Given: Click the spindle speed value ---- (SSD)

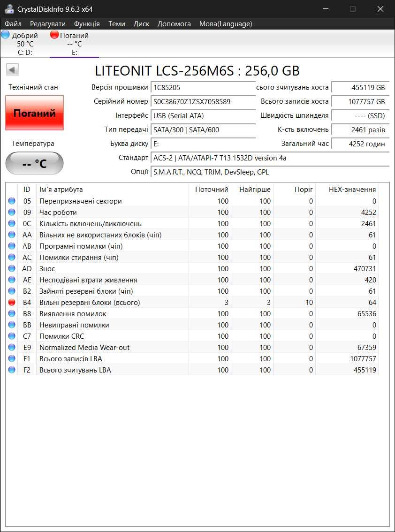Looking at the screenshot, I should 360,116.
